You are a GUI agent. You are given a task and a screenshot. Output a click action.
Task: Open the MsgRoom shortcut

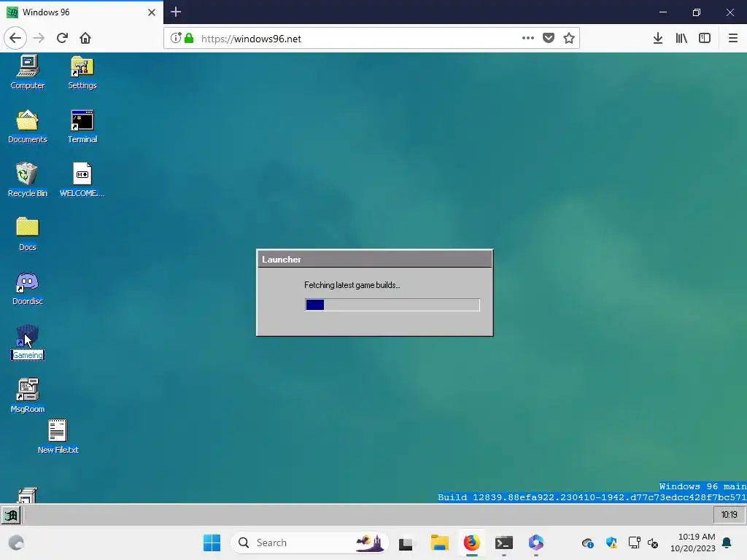click(x=28, y=396)
